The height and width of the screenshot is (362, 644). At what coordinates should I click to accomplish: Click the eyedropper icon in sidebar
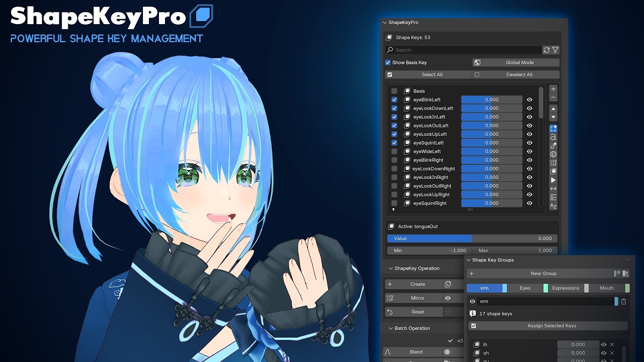(x=553, y=146)
